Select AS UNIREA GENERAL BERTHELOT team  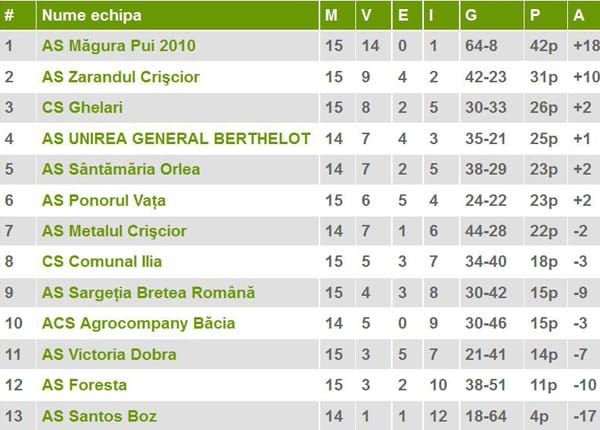pos(176,139)
